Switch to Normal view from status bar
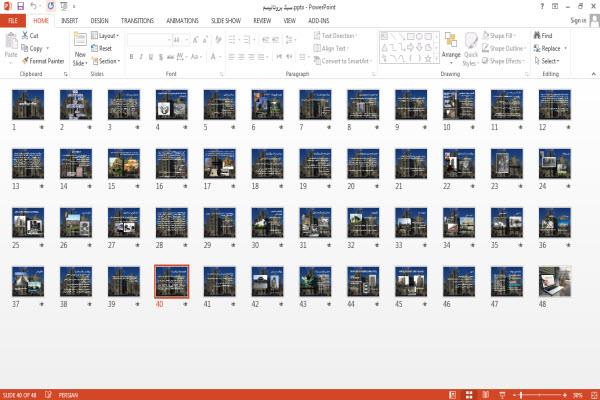This screenshot has width=600, height=400. click(x=452, y=395)
